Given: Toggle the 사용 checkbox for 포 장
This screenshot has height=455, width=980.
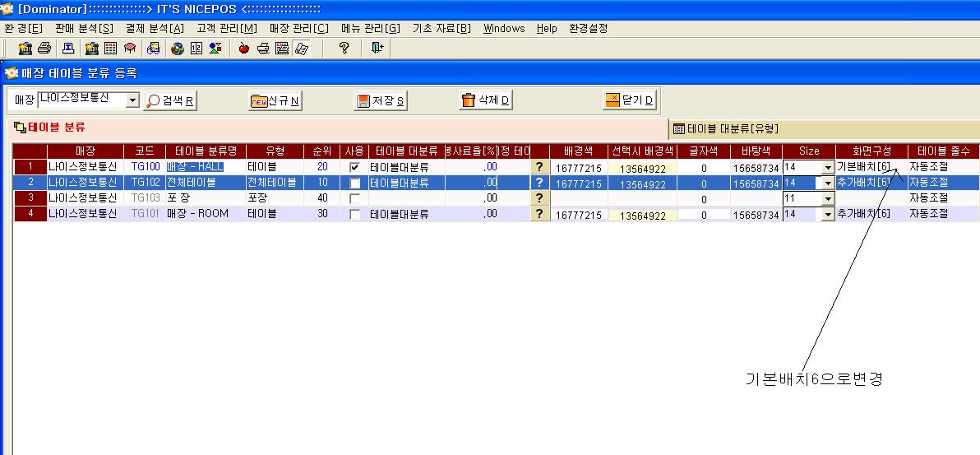Looking at the screenshot, I should tap(354, 198).
